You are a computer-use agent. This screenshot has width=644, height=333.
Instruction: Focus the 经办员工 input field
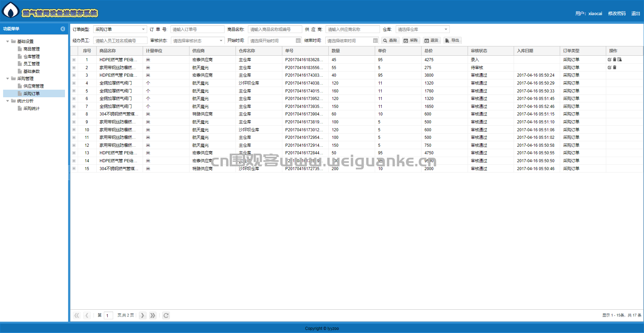coord(120,41)
